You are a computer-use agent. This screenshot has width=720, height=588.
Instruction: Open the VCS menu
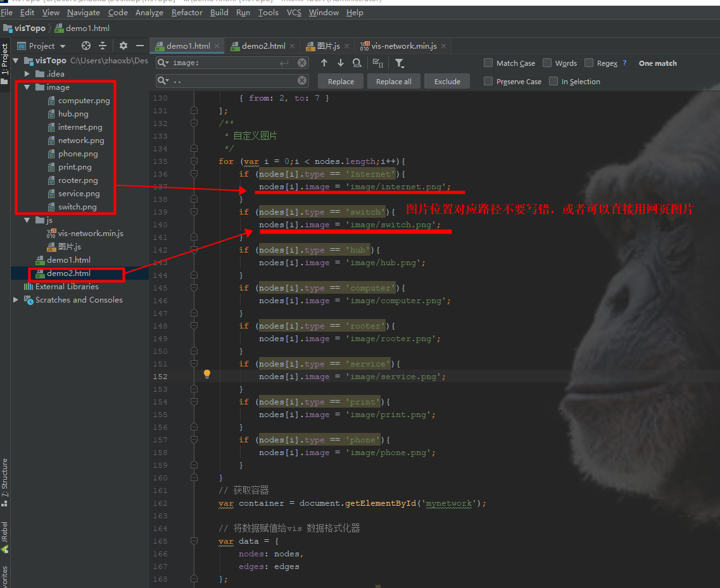coord(294,13)
